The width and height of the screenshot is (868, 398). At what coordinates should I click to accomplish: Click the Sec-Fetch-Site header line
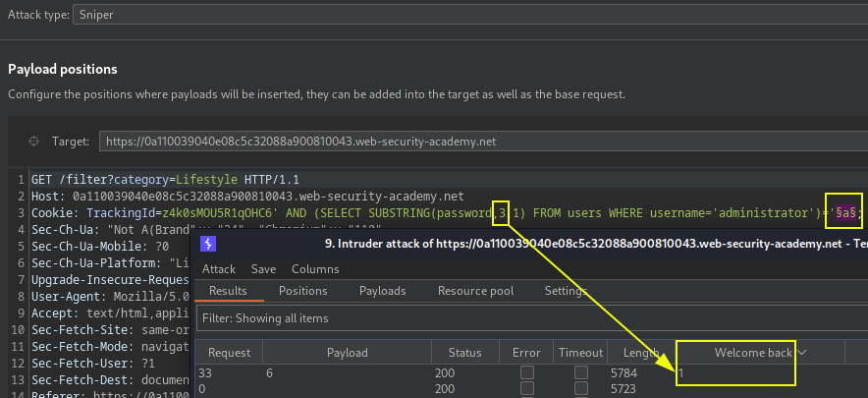(111, 330)
